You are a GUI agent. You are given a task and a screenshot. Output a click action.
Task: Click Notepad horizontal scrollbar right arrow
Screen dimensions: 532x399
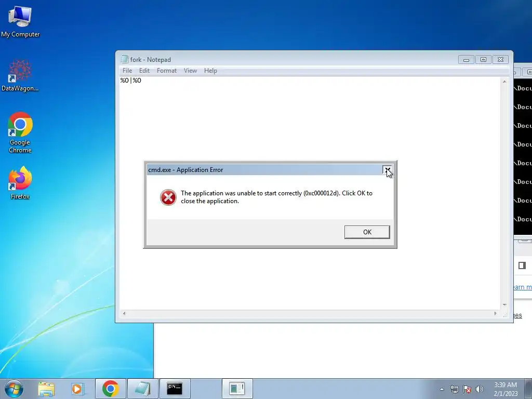[495, 313]
